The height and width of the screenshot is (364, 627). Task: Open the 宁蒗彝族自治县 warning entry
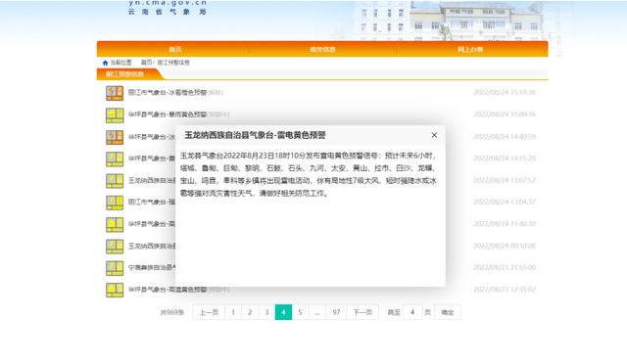click(x=152, y=268)
